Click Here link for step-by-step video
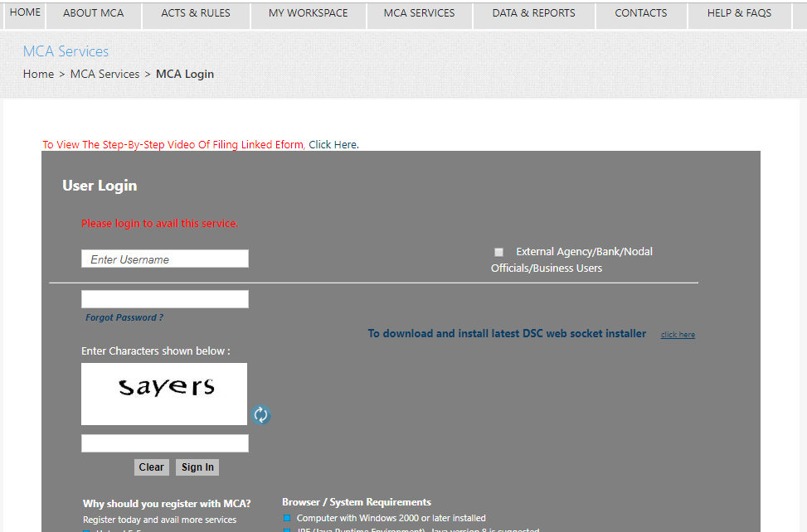 pyautogui.click(x=333, y=145)
